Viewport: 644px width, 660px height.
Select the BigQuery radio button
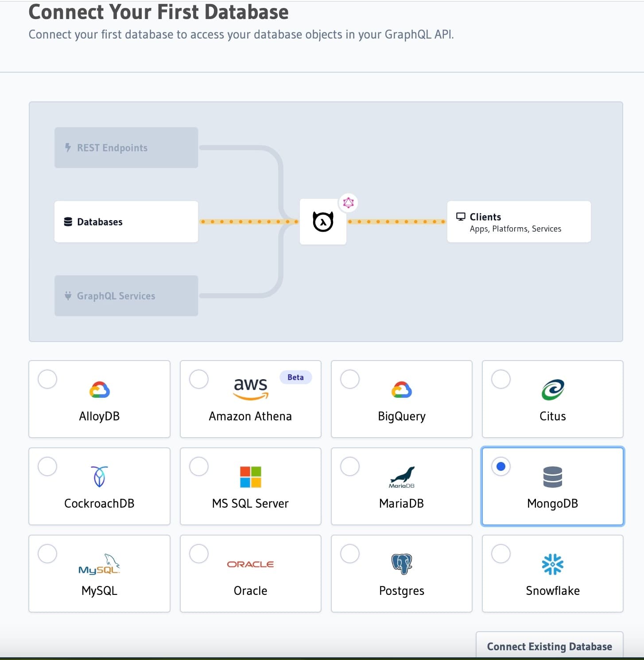350,379
